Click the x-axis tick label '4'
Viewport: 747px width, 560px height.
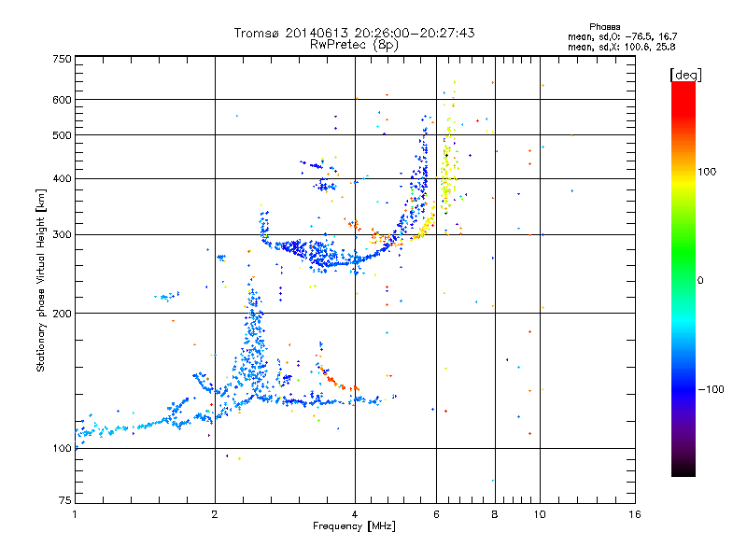pyautogui.click(x=355, y=514)
